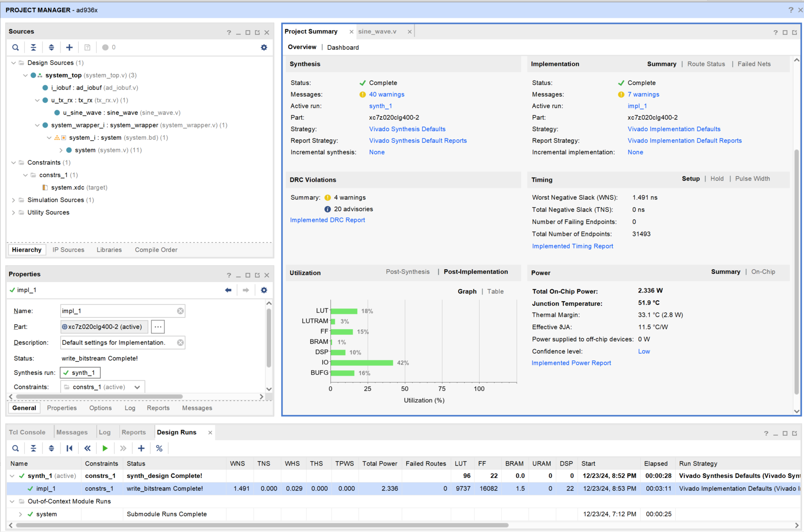Reset to first step in Design Runs
Screen dimensions: 804x532
[69, 448]
